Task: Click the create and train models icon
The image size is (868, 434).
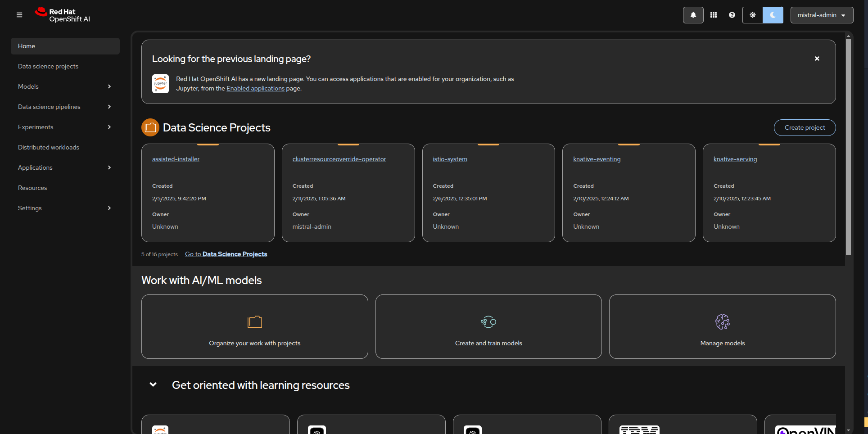Action: (488, 321)
